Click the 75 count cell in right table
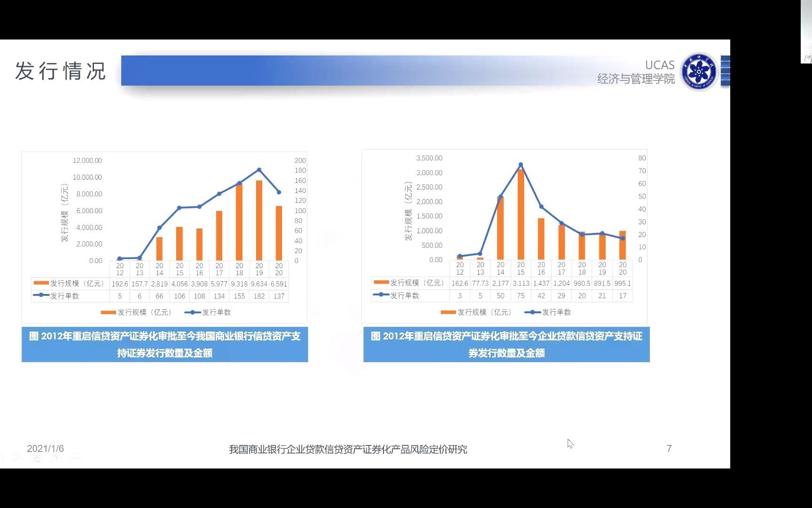 tap(521, 295)
